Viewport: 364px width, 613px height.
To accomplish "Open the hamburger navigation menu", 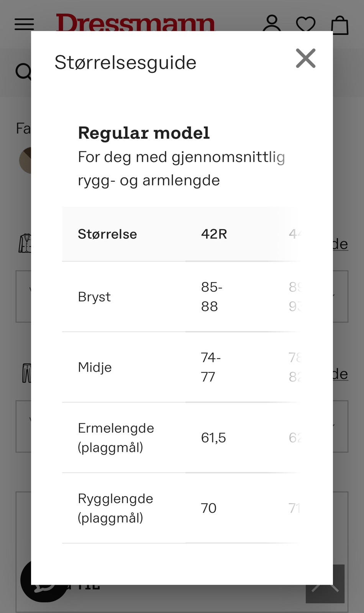I will click(x=24, y=25).
